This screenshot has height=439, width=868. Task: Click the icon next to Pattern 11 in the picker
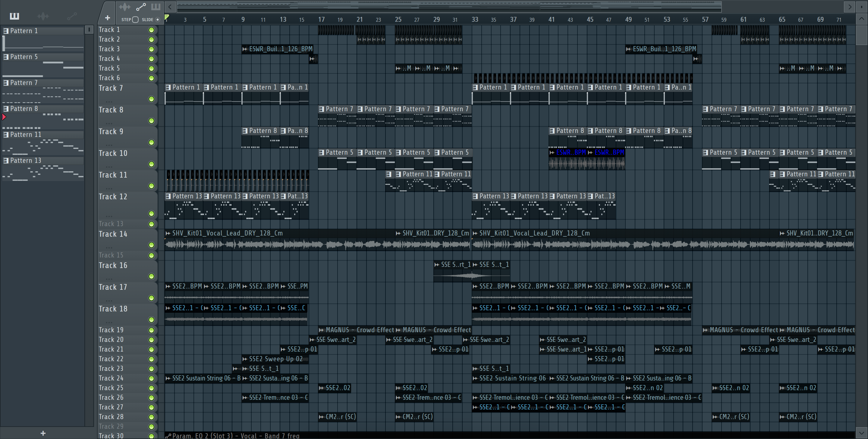[6, 135]
